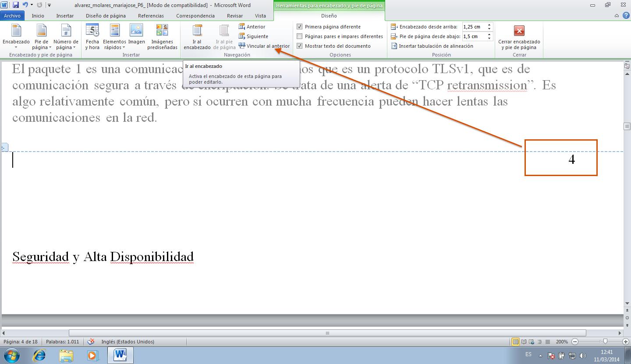The height and width of the screenshot is (364, 631).
Task: Open Word Help question mark icon
Action: click(x=626, y=16)
